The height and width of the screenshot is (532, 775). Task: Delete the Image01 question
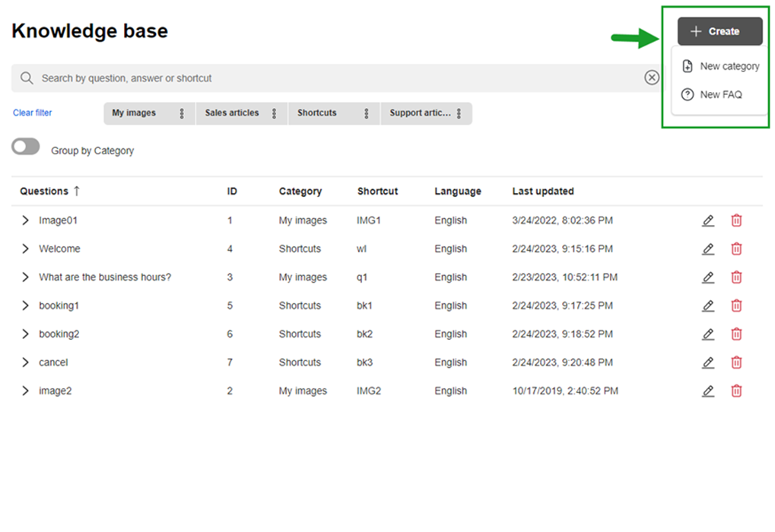click(x=736, y=221)
